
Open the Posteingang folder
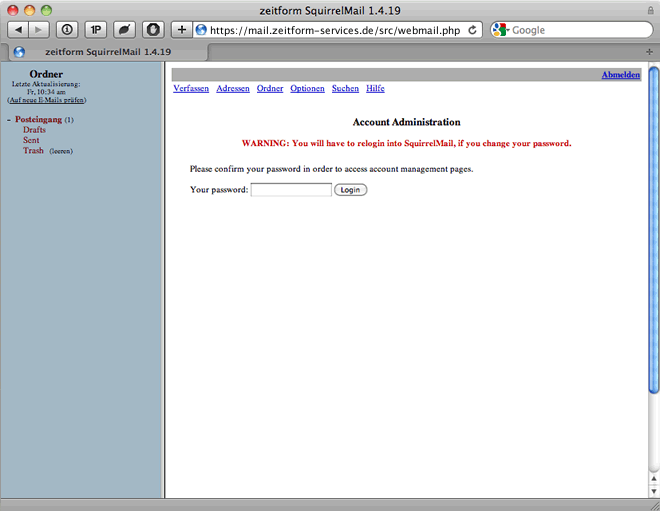38,120
